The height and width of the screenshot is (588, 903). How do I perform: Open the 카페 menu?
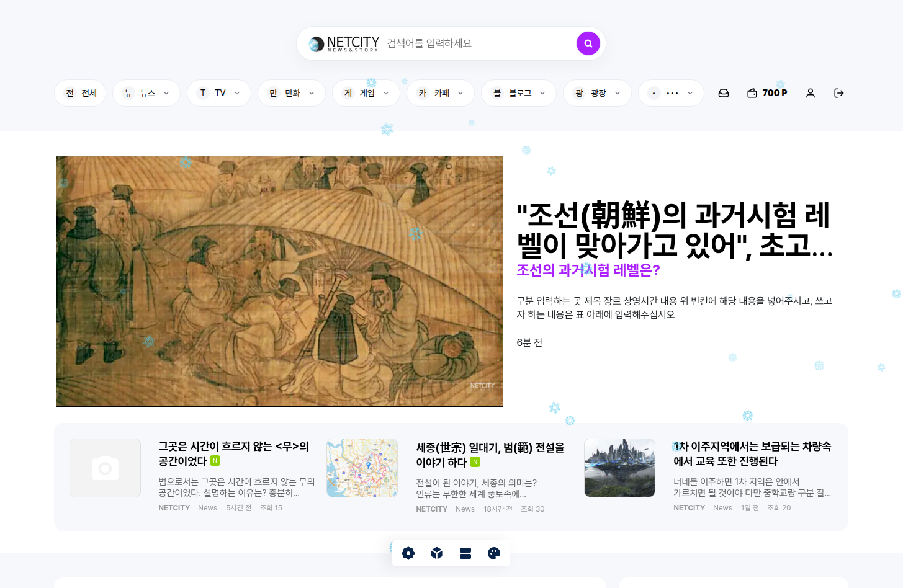tap(441, 93)
